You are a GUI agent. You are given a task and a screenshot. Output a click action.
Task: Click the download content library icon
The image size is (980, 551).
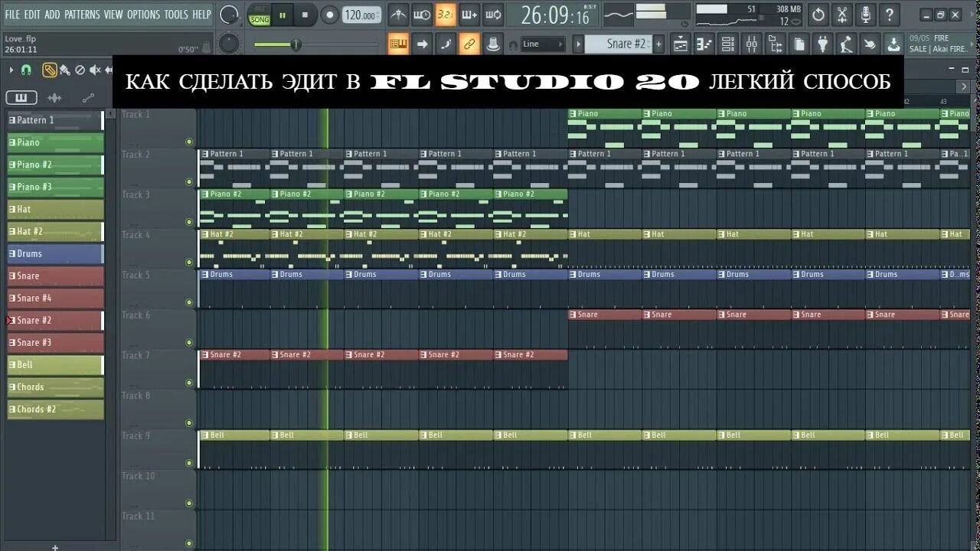(893, 44)
